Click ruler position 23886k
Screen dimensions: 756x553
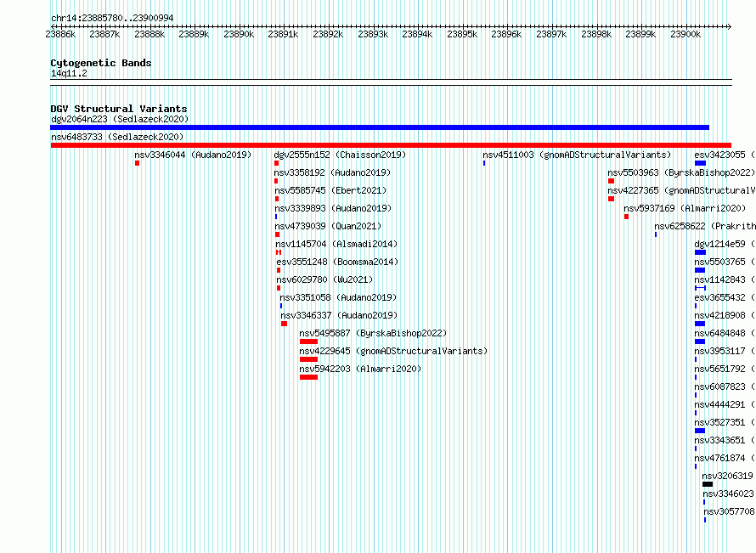[x=60, y=34]
